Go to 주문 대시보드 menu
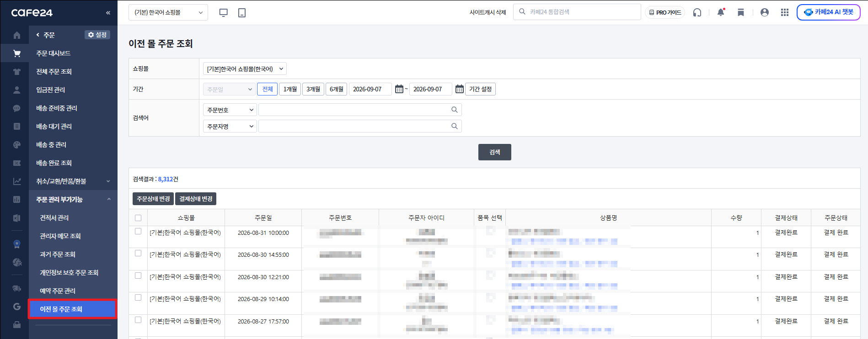The image size is (868, 339). [x=54, y=53]
